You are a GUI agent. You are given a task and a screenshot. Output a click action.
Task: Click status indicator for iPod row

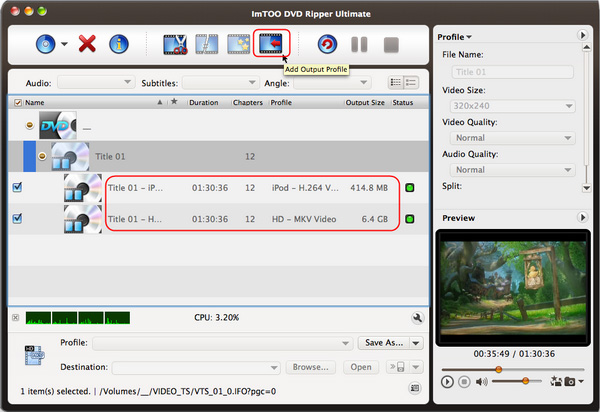pos(410,188)
